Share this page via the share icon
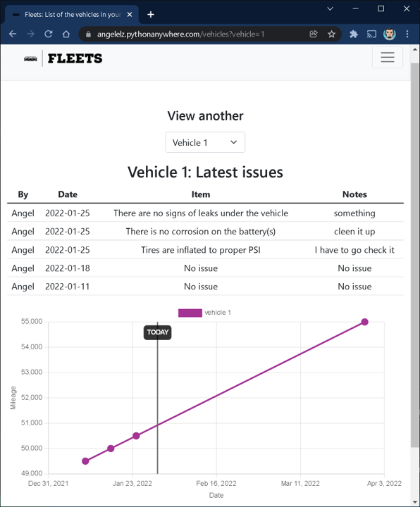 [x=314, y=34]
